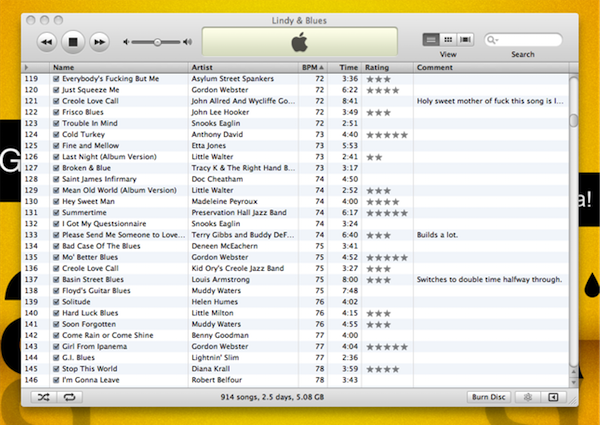Click '914 songs, 2.5 days, 5.08 GB' status

click(x=272, y=397)
